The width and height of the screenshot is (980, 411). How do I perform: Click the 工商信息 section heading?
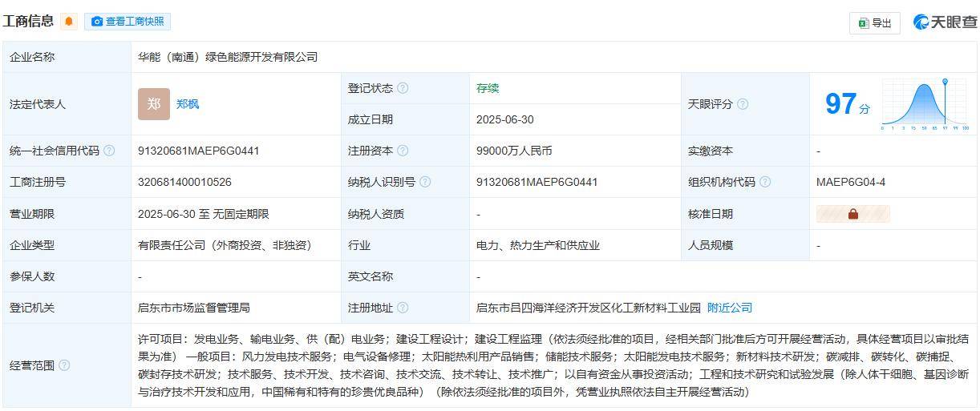pyautogui.click(x=29, y=22)
